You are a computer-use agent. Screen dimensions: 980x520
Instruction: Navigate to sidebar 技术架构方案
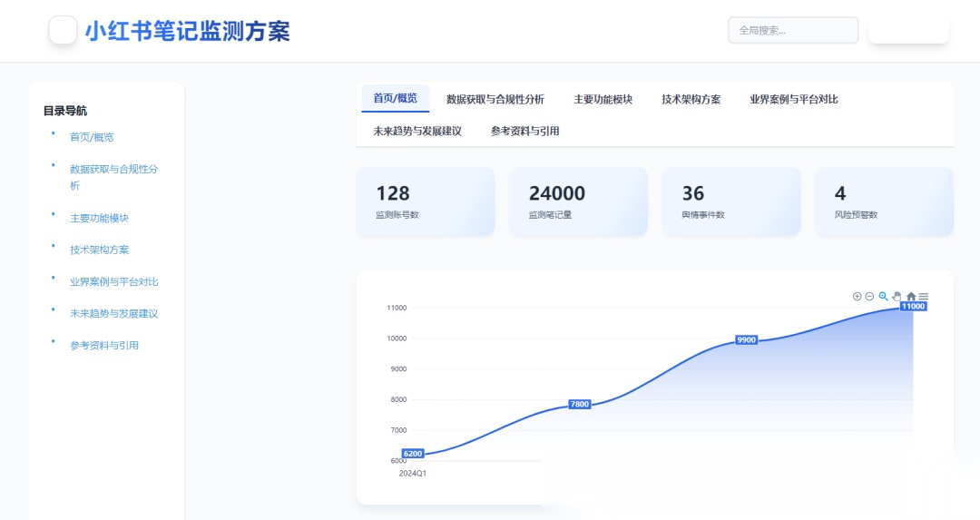tap(100, 250)
